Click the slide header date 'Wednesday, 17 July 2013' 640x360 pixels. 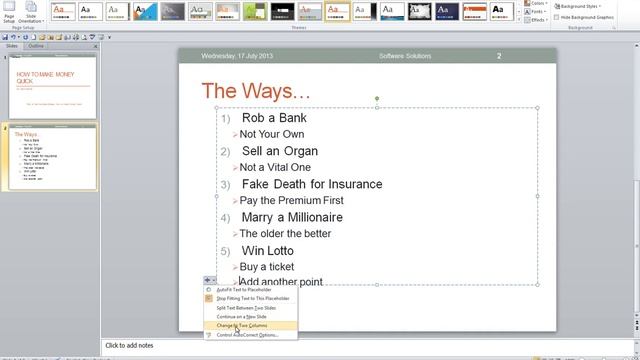pyautogui.click(x=237, y=56)
